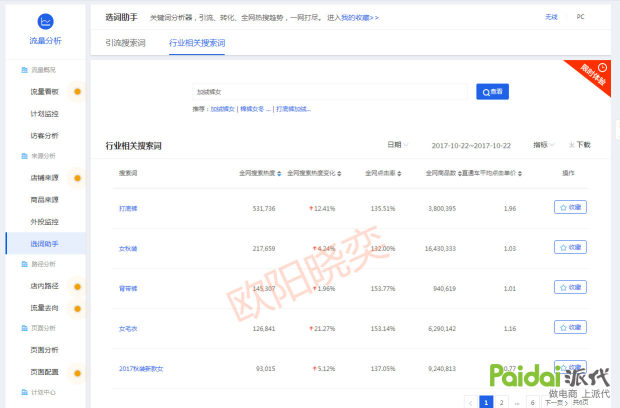Click the orange dot beside 流量去向
Image resolution: width=620 pixels, height=408 pixels.
(x=78, y=309)
